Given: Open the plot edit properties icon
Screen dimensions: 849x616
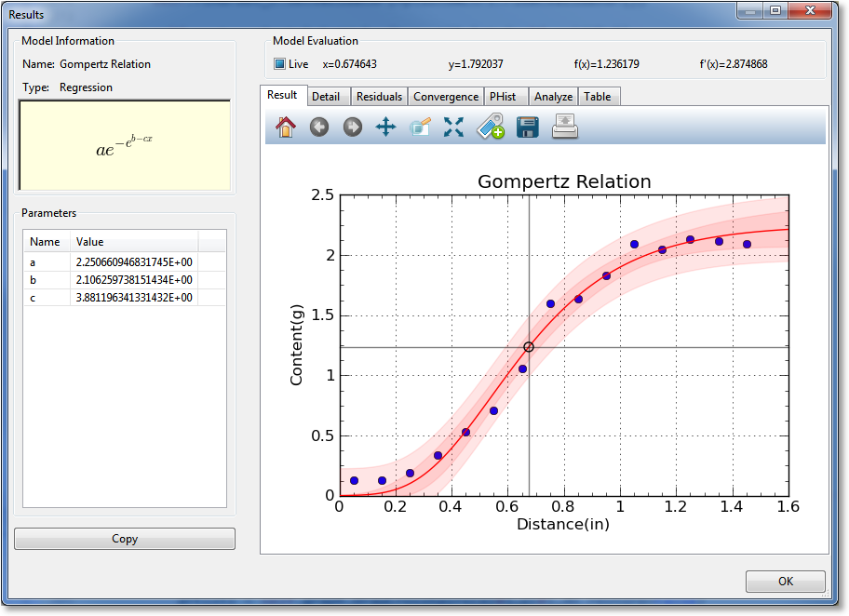Looking at the screenshot, I should click(420, 127).
